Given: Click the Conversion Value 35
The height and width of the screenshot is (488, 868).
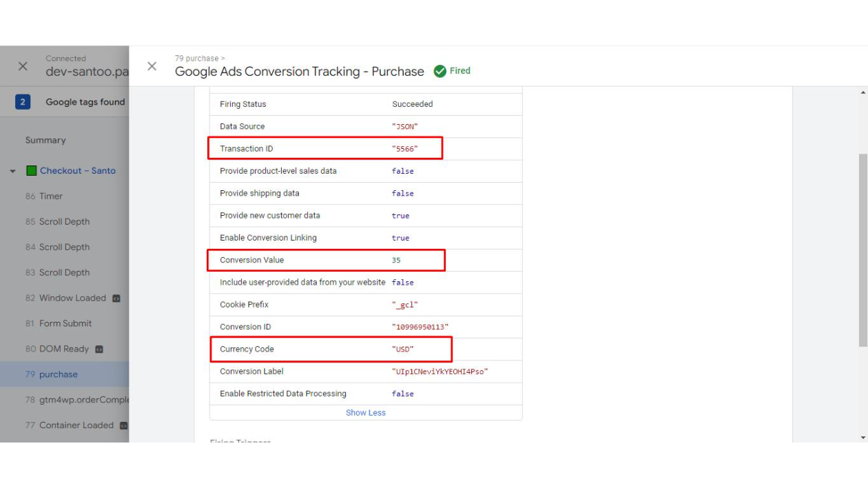Looking at the screenshot, I should (396, 261).
